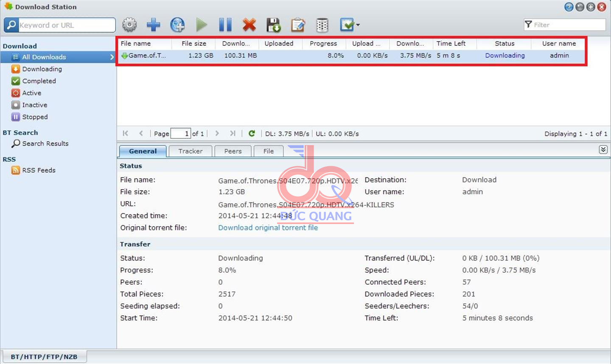Sort by Progress column header

pos(323,43)
